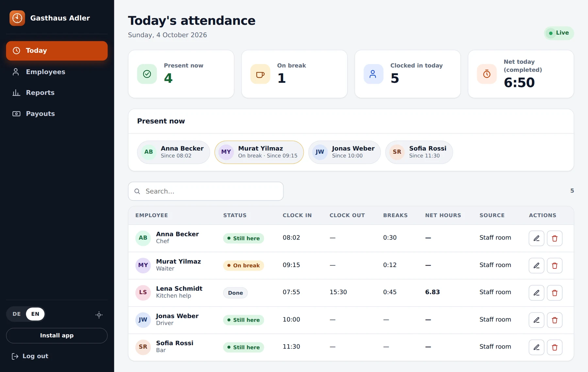Viewport: 588px width, 372px height.
Task: Click Sofia Rossi's clock in 11:30
Action: (291, 347)
